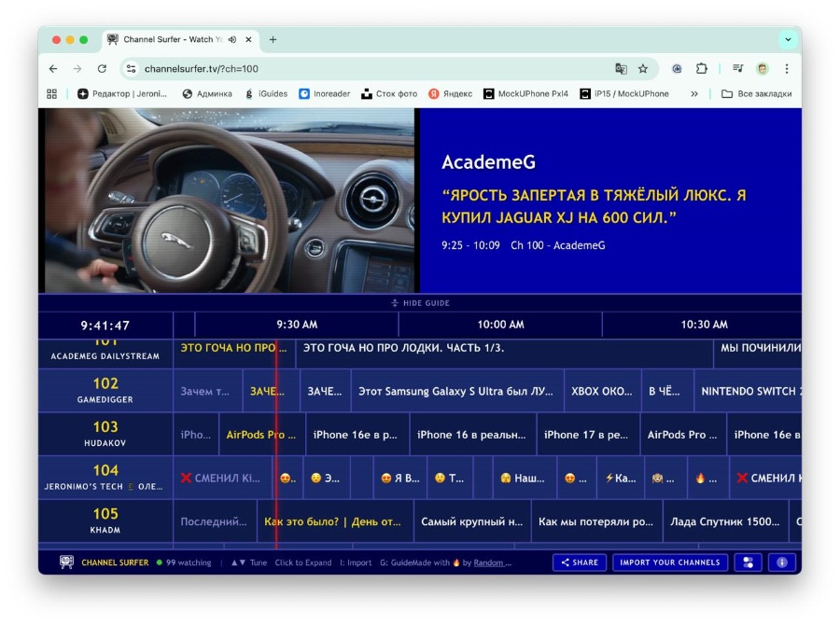Open the tab search dropdown arrow

click(788, 40)
